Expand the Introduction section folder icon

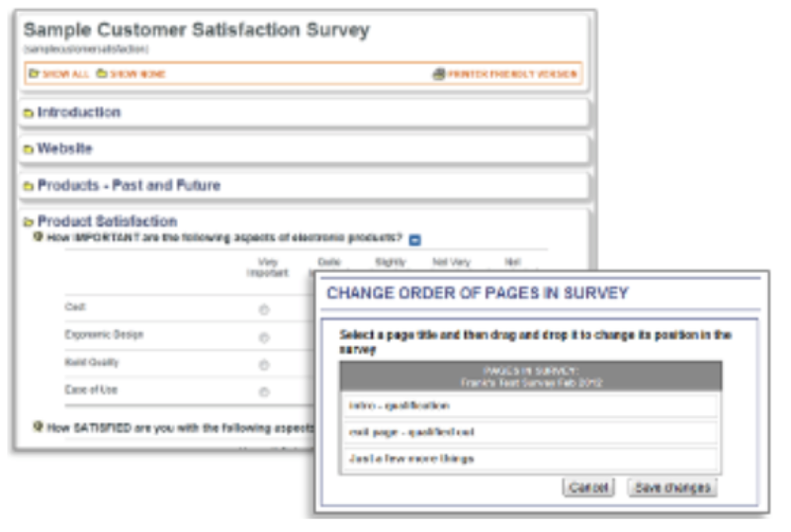(x=29, y=113)
